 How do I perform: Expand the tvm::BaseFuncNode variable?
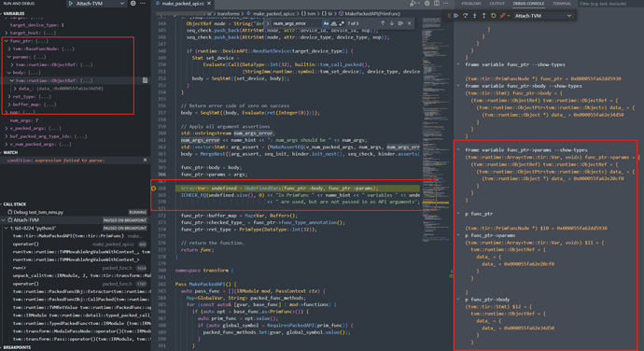[x=9, y=49]
